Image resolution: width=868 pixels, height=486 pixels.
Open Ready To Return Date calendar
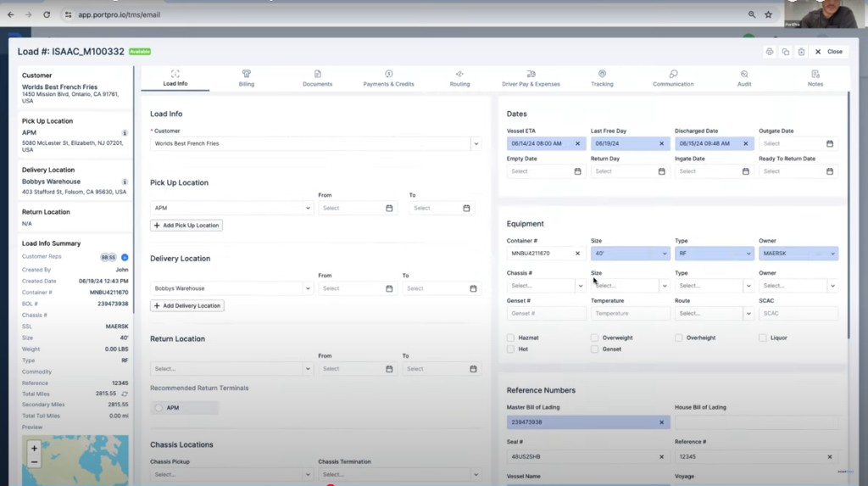tap(830, 171)
